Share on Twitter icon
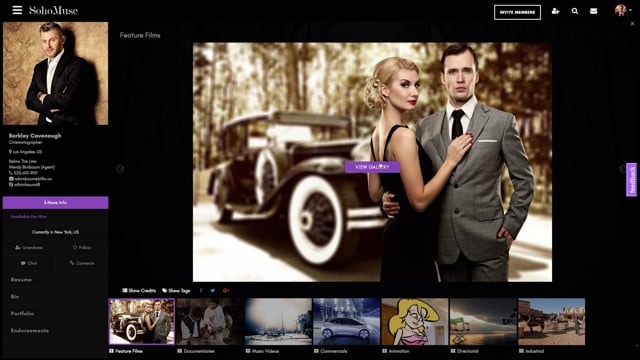 click(213, 291)
